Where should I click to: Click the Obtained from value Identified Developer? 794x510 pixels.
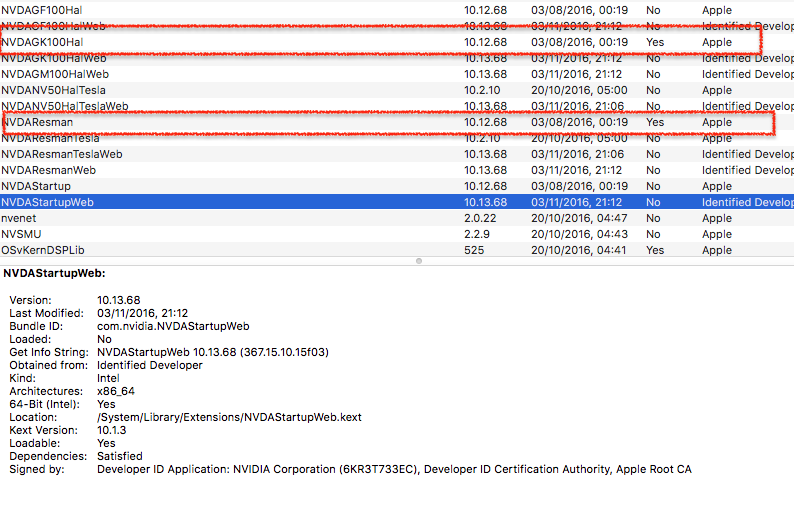pyautogui.click(x=150, y=365)
